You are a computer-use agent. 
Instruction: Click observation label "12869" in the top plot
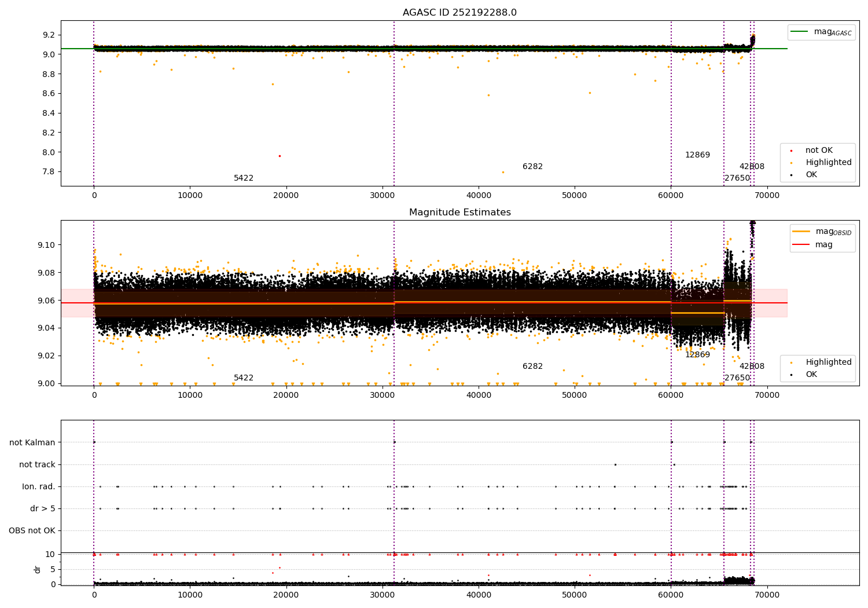pos(697,155)
